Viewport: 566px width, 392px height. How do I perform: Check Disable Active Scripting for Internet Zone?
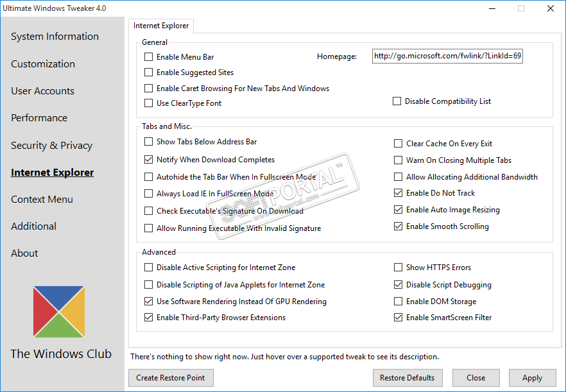[148, 268]
